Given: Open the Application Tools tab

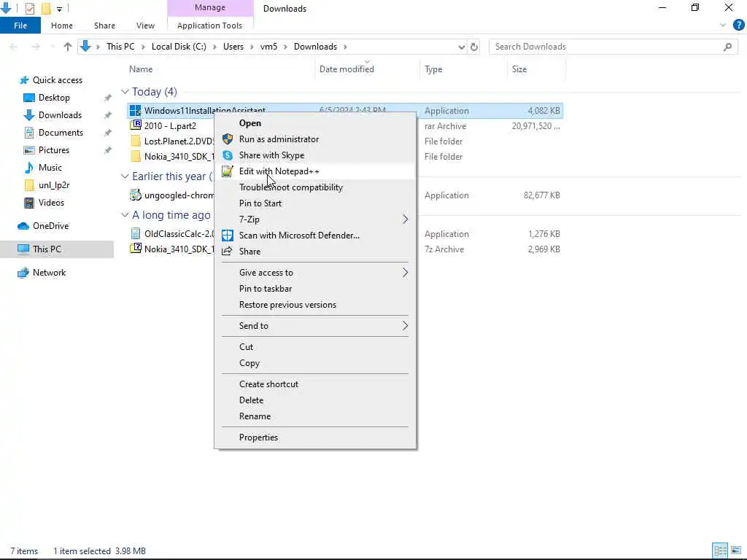Looking at the screenshot, I should coord(209,26).
